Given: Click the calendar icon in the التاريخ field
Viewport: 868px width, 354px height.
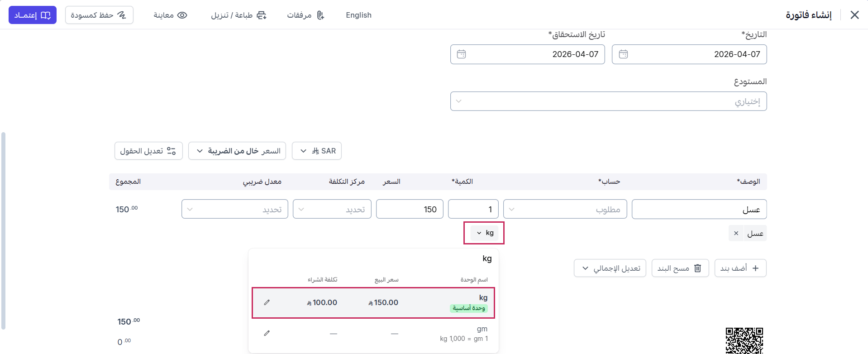Looking at the screenshot, I should [623, 54].
